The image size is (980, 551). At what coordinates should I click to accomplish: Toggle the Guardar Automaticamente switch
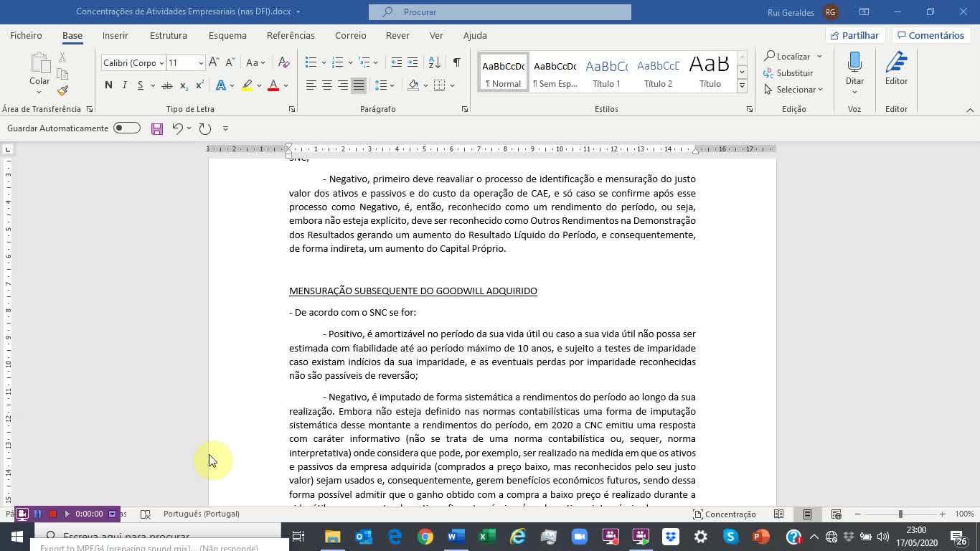coord(126,128)
